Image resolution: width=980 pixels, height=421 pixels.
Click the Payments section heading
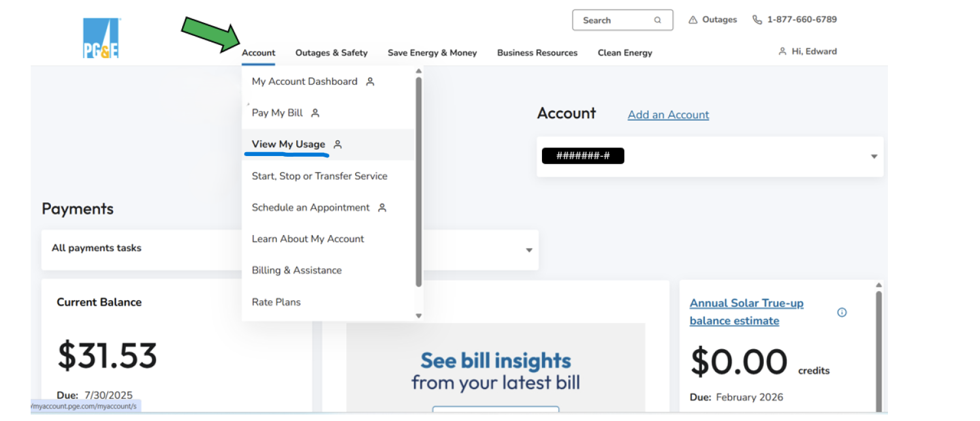pyautogui.click(x=78, y=209)
